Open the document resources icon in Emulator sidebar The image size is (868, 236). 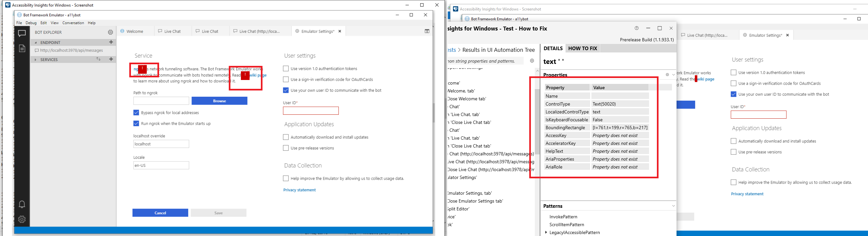point(22,48)
